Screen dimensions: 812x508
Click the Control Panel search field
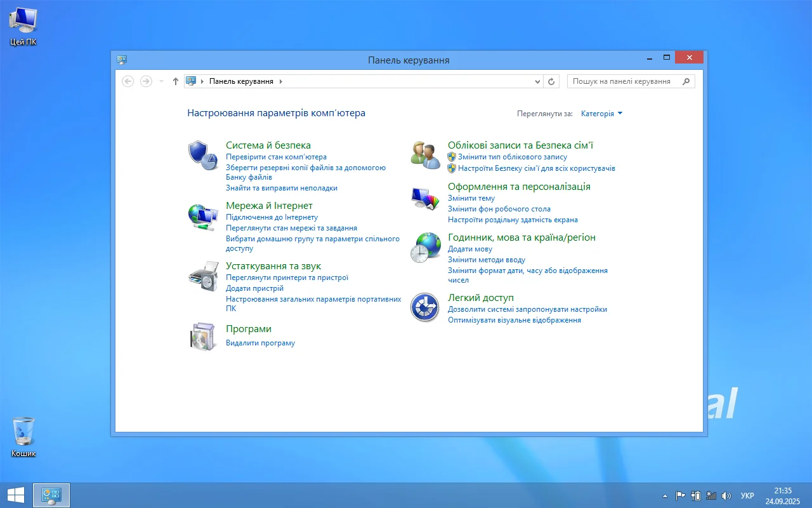625,81
